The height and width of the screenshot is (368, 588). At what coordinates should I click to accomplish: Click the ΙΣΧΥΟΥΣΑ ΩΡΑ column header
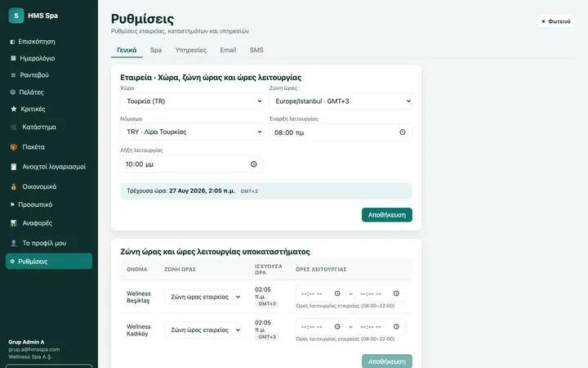pos(268,269)
